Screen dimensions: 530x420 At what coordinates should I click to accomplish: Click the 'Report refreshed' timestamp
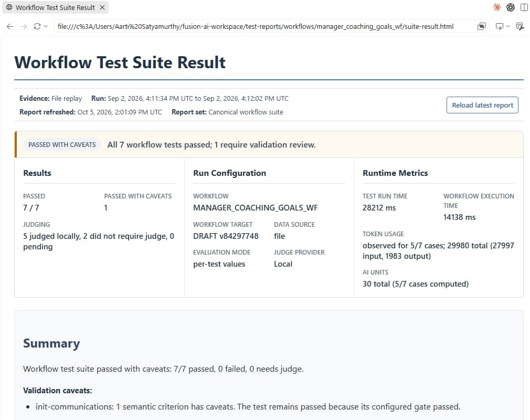pos(120,112)
